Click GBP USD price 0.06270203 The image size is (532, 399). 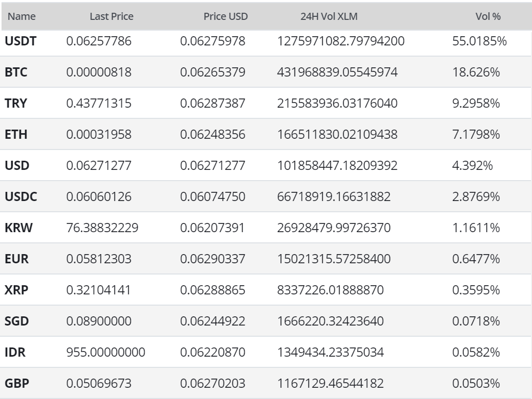coord(213,383)
